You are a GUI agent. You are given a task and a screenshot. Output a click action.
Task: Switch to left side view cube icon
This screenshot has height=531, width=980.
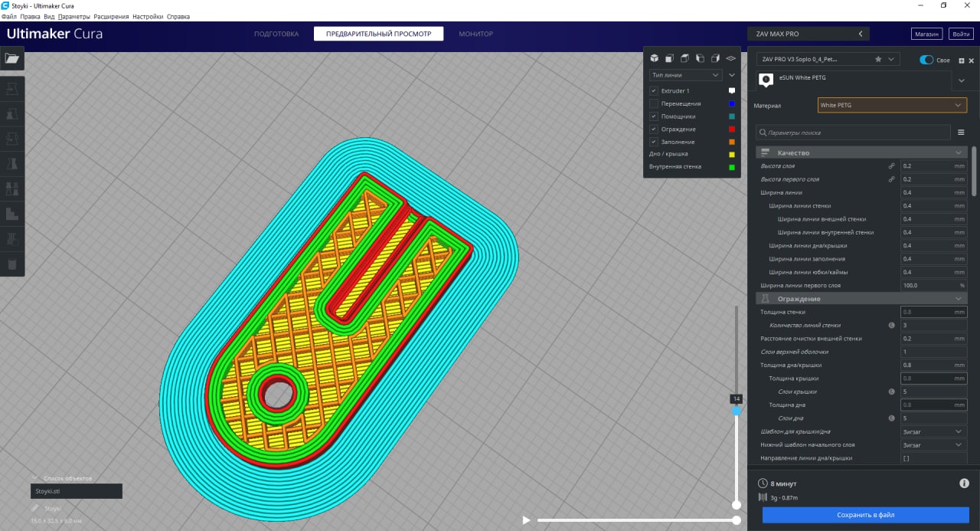click(700, 57)
